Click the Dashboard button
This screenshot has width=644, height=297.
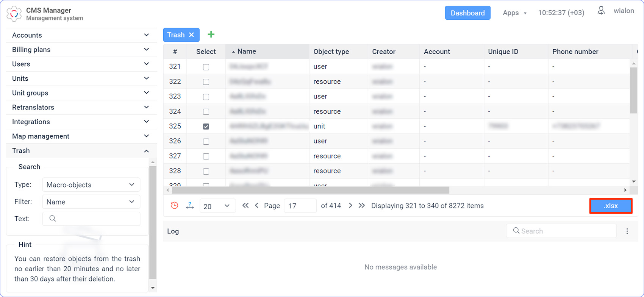(x=467, y=13)
